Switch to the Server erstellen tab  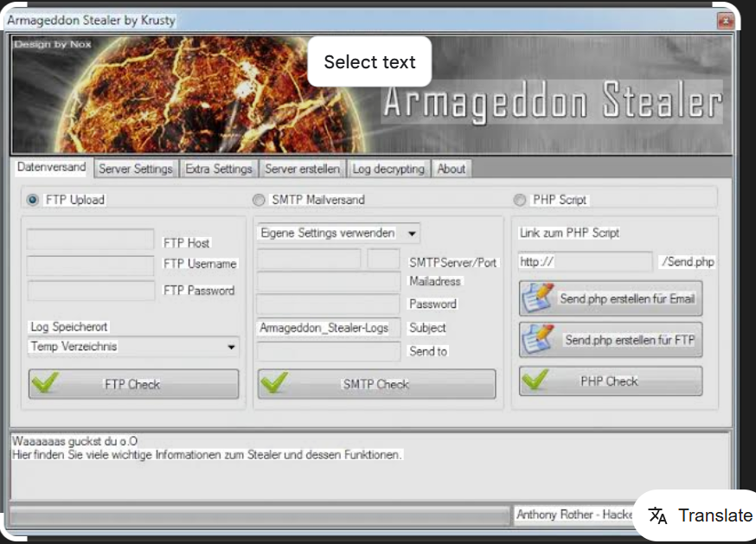pyautogui.click(x=302, y=169)
